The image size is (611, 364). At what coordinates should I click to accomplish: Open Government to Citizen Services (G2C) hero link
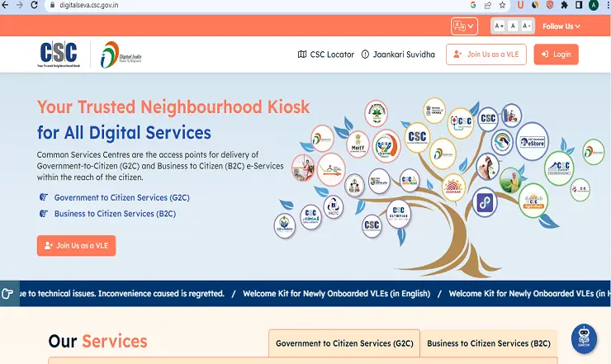click(x=122, y=197)
